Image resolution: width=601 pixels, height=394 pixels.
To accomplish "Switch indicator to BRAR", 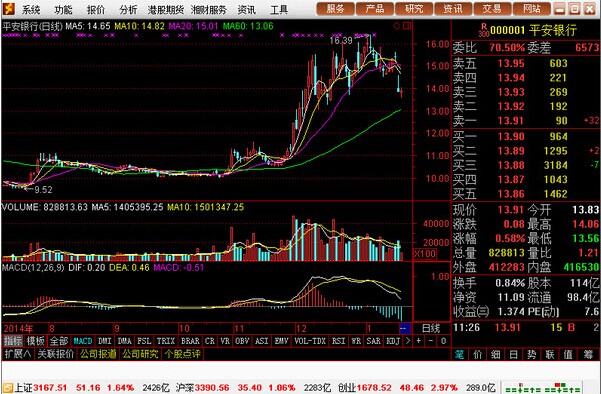I will (190, 341).
